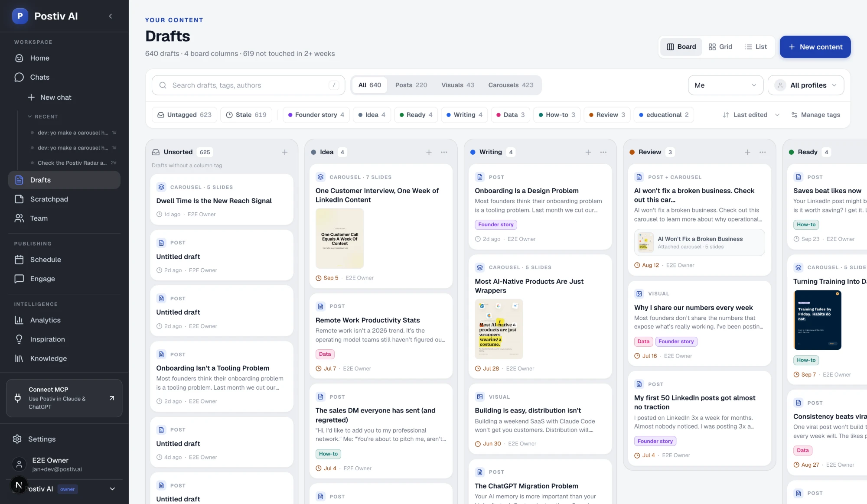This screenshot has width=867, height=504.
Task: Switch to the Grid view
Action: pyautogui.click(x=720, y=47)
